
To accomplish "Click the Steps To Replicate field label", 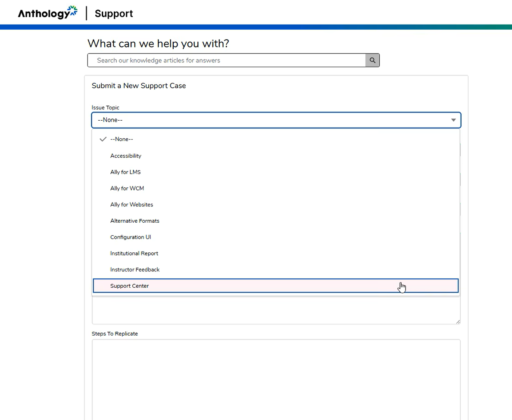I will coord(115,334).
